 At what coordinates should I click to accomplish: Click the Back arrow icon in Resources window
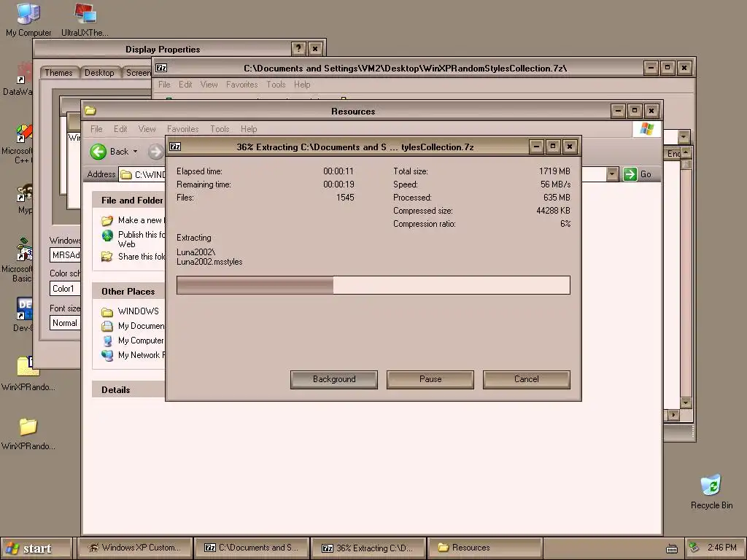click(98, 152)
